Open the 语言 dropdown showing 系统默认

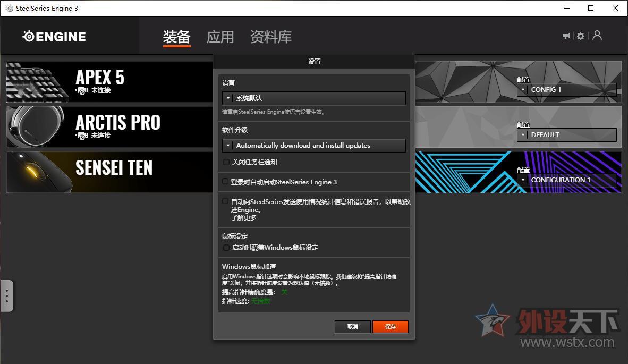click(x=314, y=98)
